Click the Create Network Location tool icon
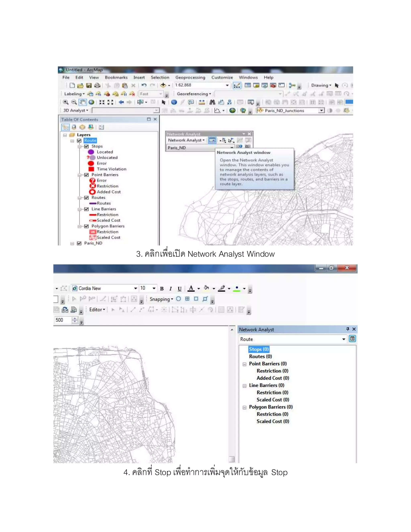This screenshot has width=411, height=532. (x=223, y=140)
